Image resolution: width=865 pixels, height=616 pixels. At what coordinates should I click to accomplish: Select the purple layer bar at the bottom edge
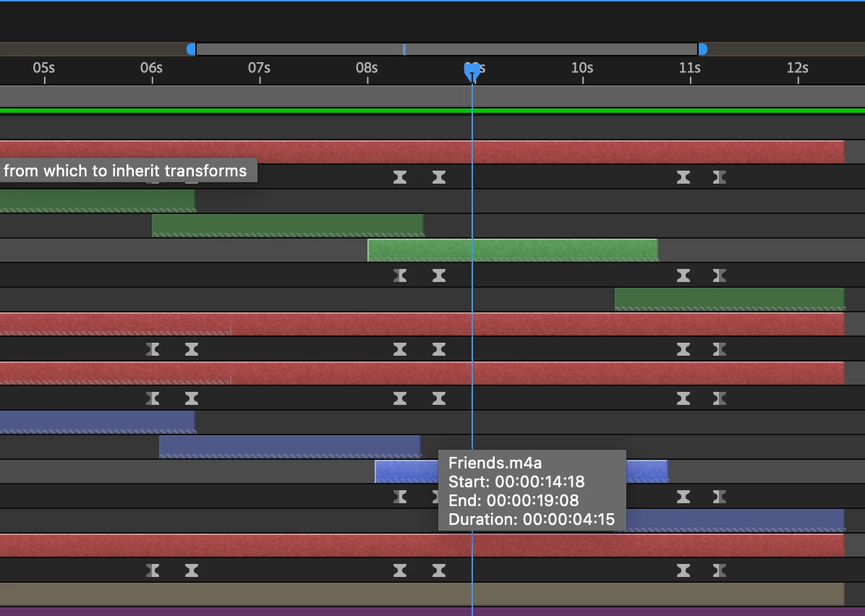[x=432, y=612]
